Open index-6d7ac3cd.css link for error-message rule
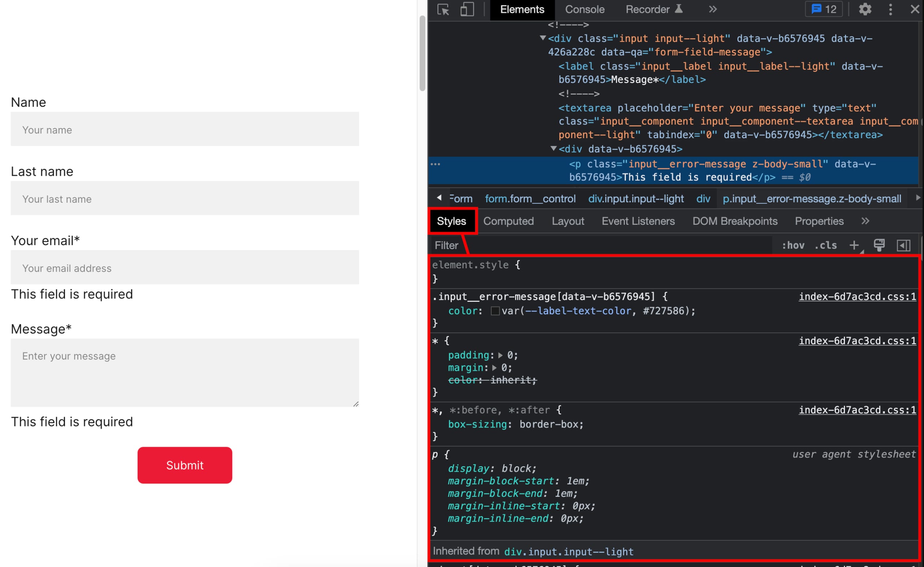 (857, 297)
